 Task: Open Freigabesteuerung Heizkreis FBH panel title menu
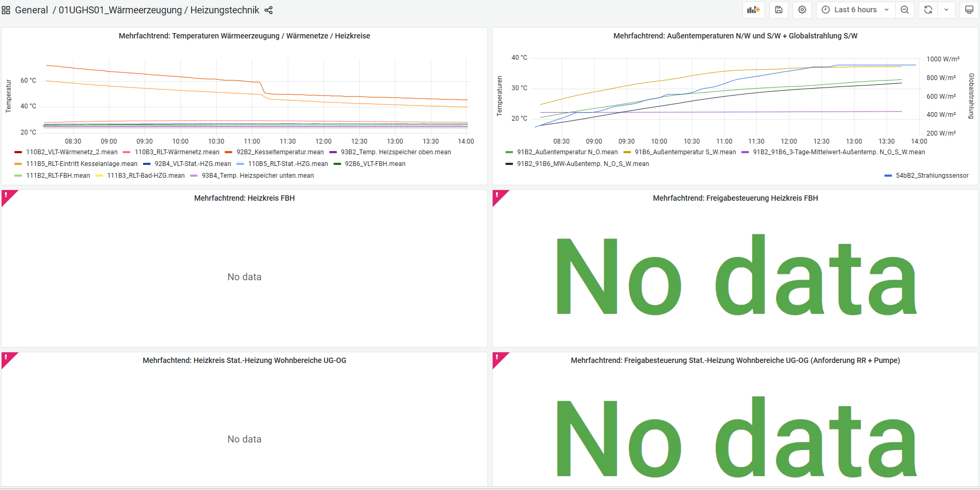[x=735, y=198]
